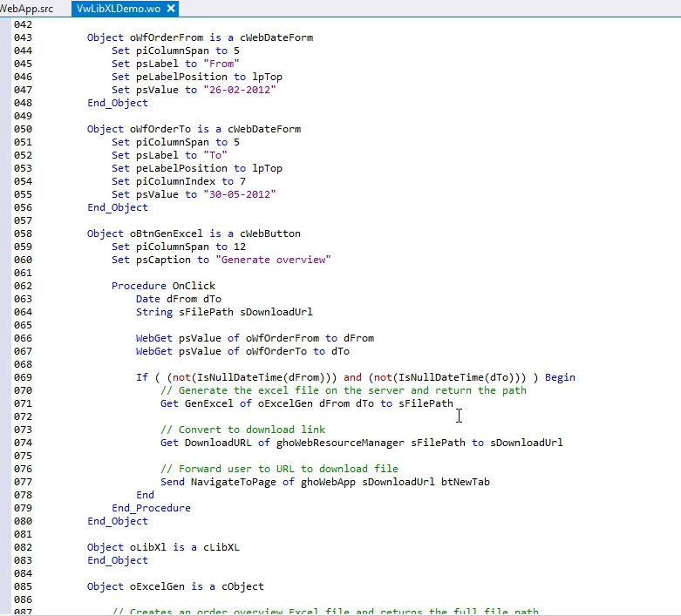Screen dimensions: 681x616
Task: Click the OnClick procedure name
Action: pyautogui.click(x=194, y=286)
